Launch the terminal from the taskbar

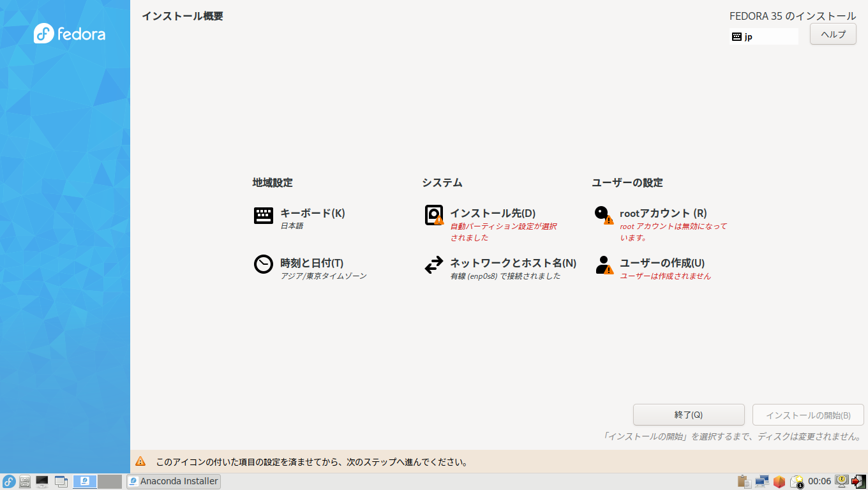pyautogui.click(x=42, y=482)
